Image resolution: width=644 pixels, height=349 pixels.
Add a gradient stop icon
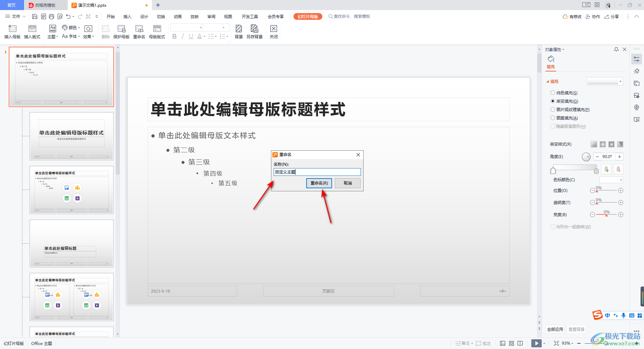click(606, 169)
